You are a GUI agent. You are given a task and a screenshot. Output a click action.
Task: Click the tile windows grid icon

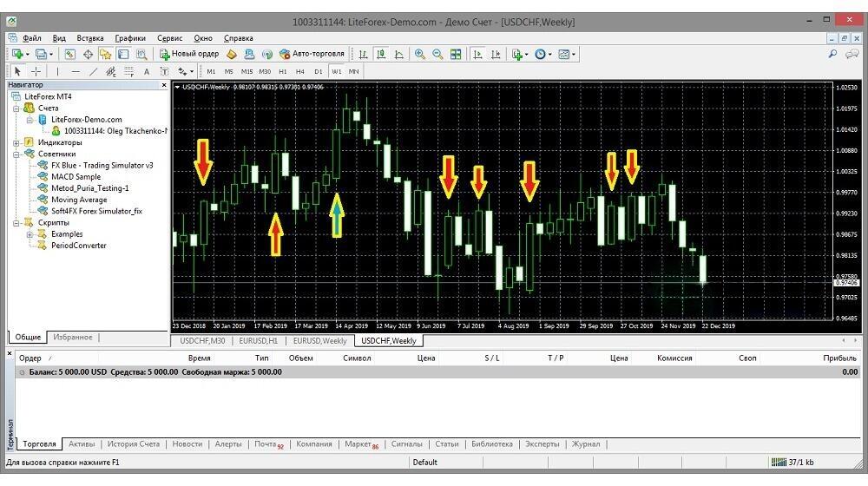456,54
